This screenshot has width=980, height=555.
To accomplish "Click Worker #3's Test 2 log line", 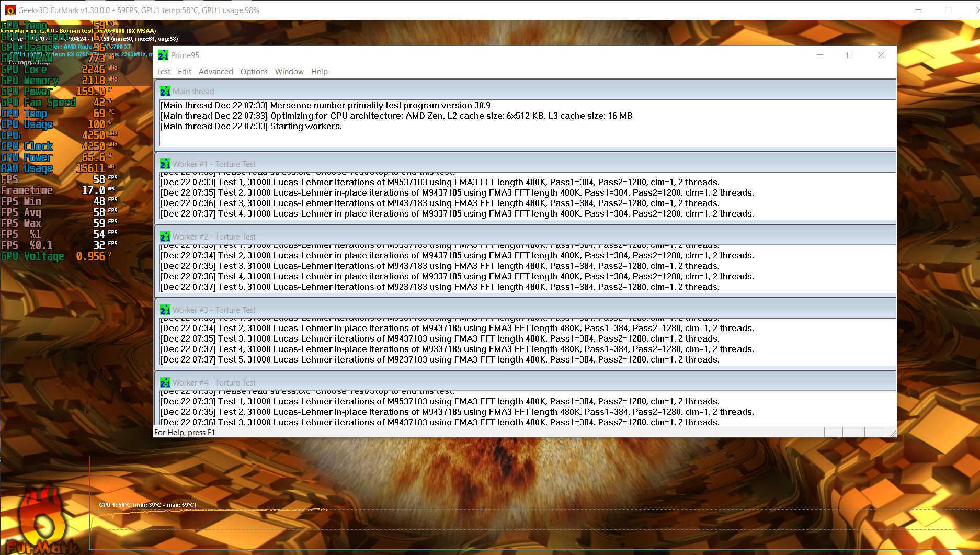I will (x=457, y=328).
